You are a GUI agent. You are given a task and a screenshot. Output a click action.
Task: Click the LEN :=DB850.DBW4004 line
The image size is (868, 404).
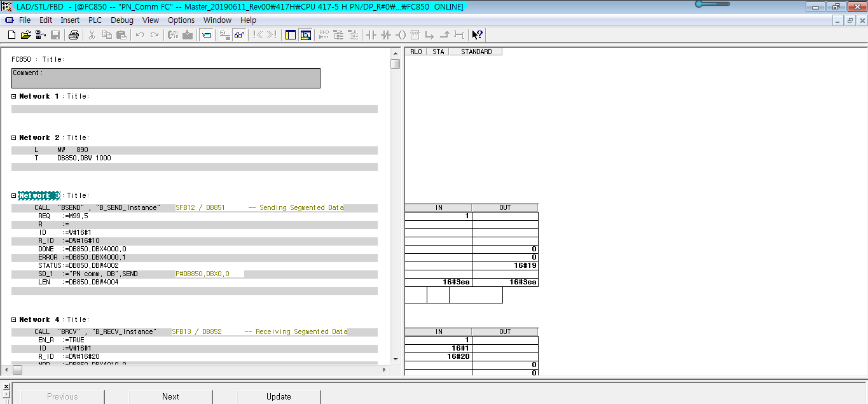[x=195, y=282]
